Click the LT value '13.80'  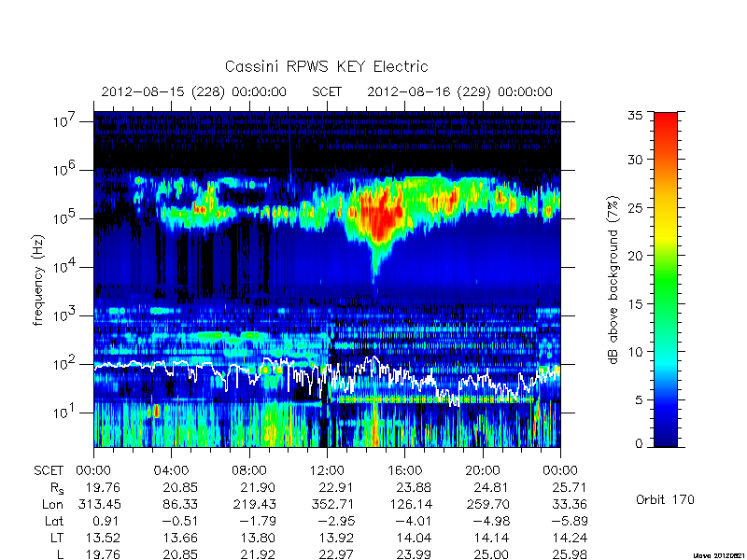tap(258, 539)
